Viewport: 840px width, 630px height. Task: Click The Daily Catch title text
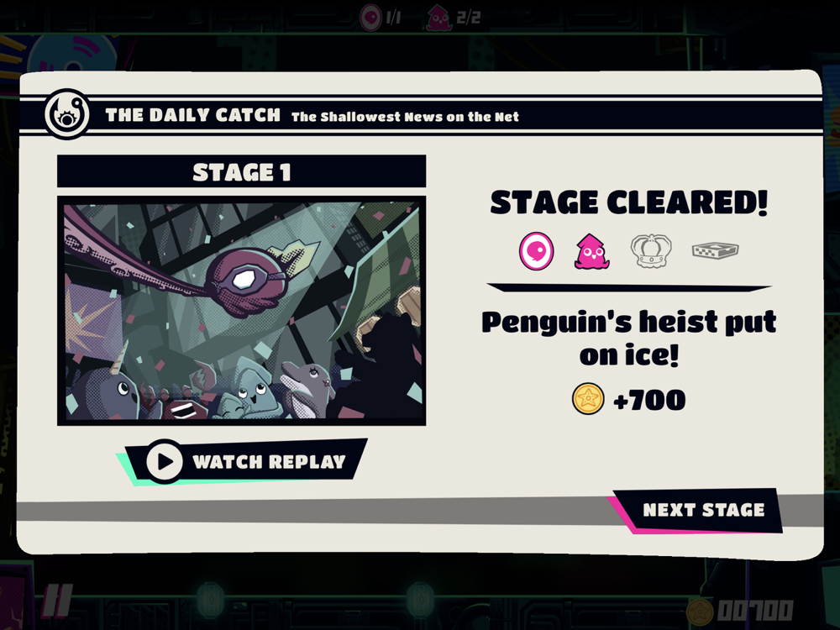[x=193, y=115]
